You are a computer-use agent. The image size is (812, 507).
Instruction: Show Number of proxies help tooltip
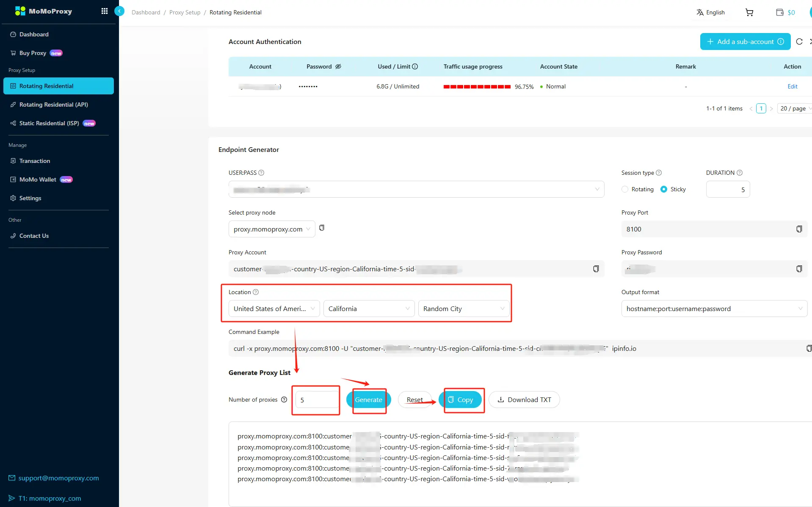click(x=284, y=400)
